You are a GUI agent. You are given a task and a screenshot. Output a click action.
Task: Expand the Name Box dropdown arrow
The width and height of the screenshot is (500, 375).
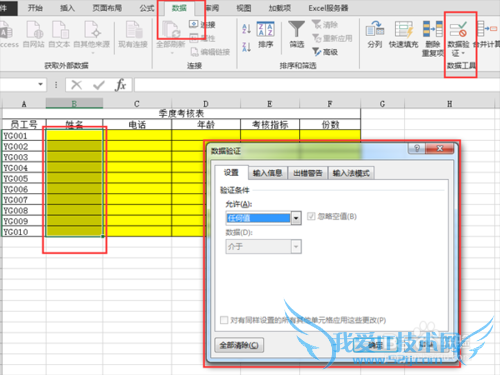pyautogui.click(x=40, y=84)
